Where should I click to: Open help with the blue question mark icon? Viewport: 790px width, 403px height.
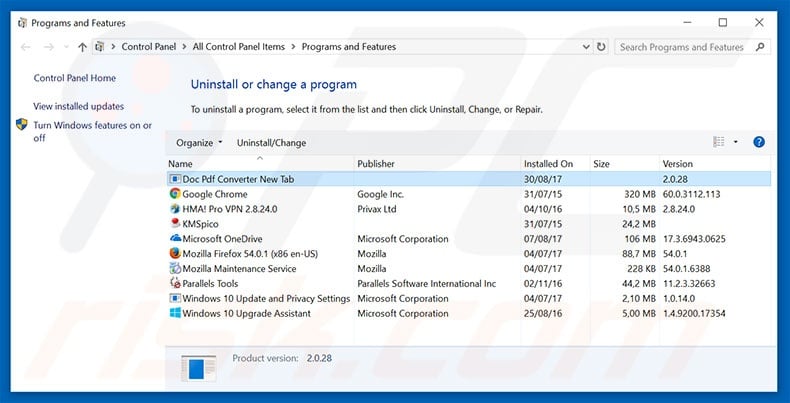point(759,142)
